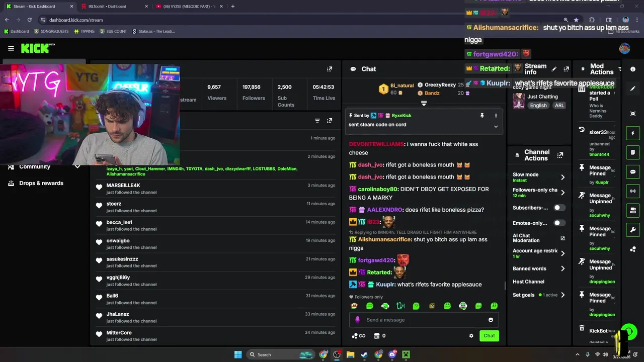Reload the browser page
Image resolution: width=644 pixels, height=362 pixels.
point(30,20)
